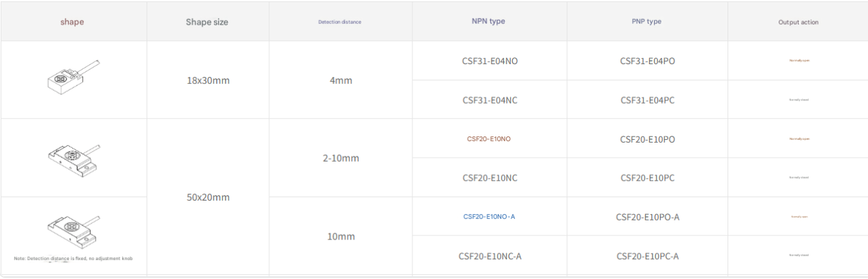Select the CSF31-E04NO model
This screenshot has width=868, height=279.
(x=490, y=61)
